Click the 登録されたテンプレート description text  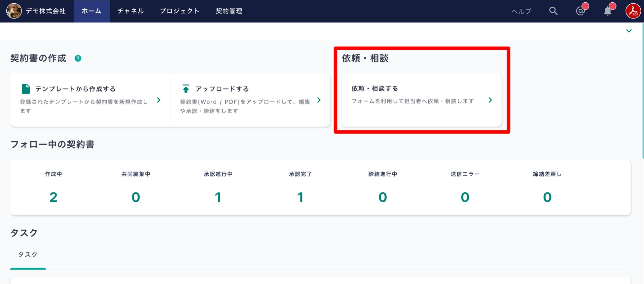84,106
